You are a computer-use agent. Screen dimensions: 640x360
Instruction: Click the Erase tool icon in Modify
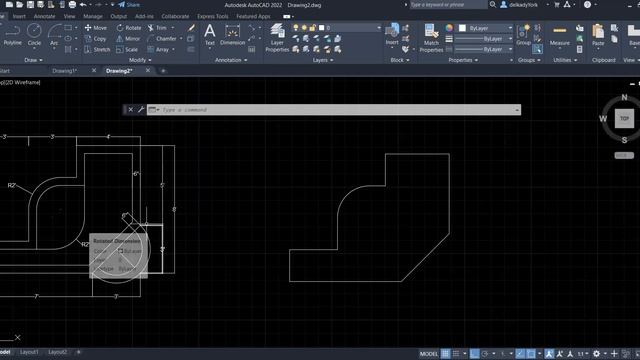[x=191, y=28]
